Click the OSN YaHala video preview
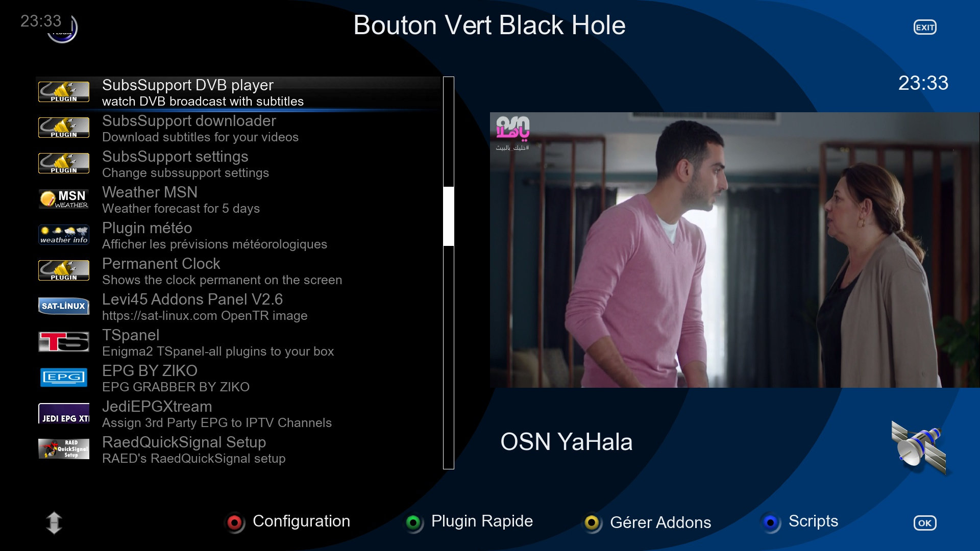 tap(735, 250)
